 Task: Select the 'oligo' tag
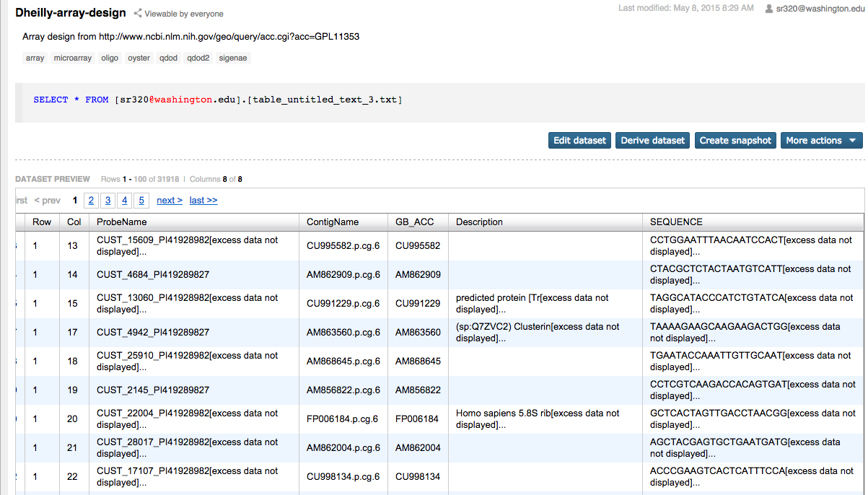click(x=110, y=58)
